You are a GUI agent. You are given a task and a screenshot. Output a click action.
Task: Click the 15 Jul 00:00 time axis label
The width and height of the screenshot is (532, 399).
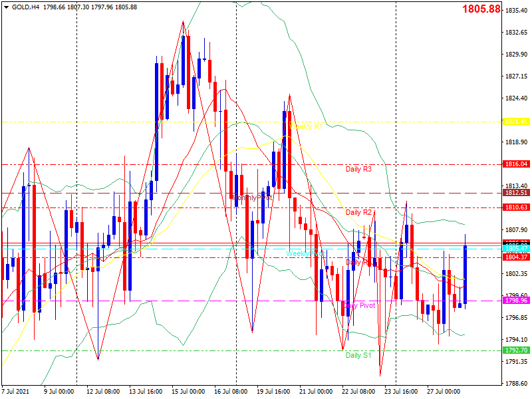click(x=188, y=392)
